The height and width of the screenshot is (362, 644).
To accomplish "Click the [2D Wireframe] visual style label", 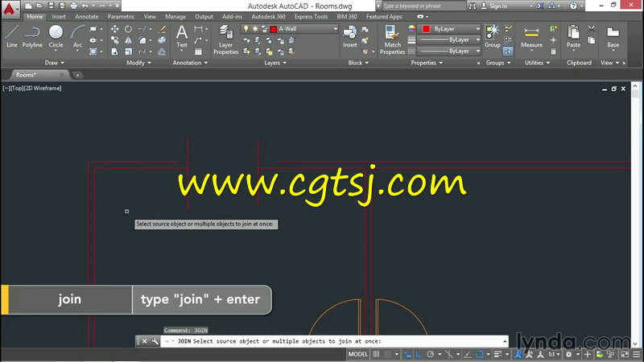I will coord(43,88).
